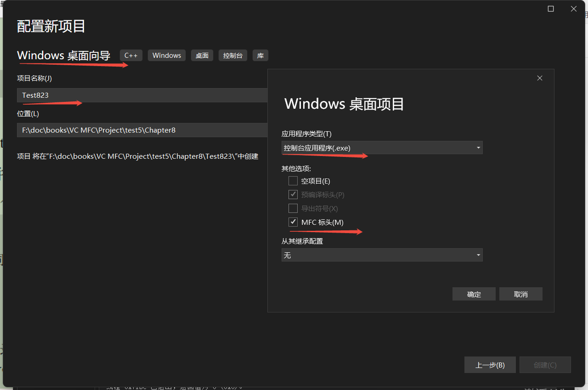Open the 应用程序类型 dropdown
The width and height of the screenshot is (588, 390).
[x=381, y=147]
